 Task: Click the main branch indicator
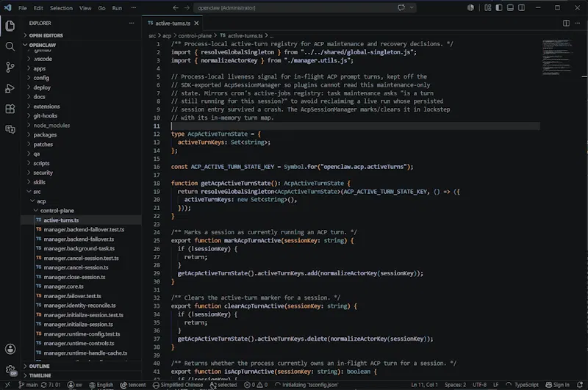point(28,385)
